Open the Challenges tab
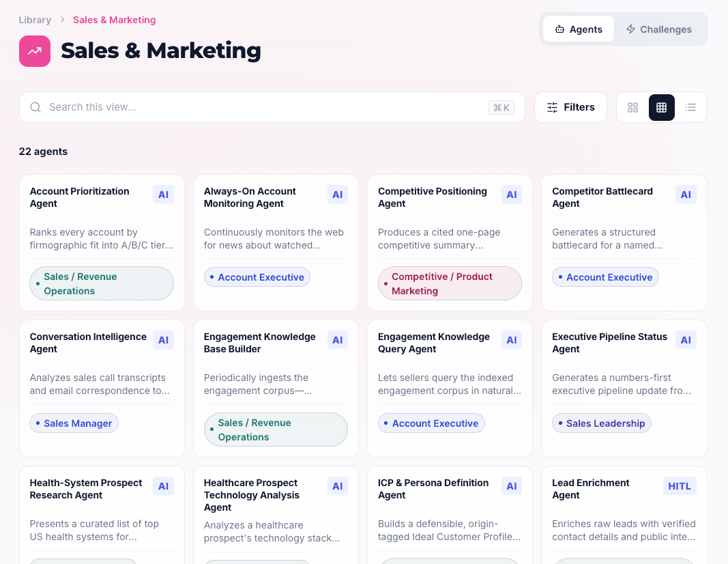 click(659, 29)
